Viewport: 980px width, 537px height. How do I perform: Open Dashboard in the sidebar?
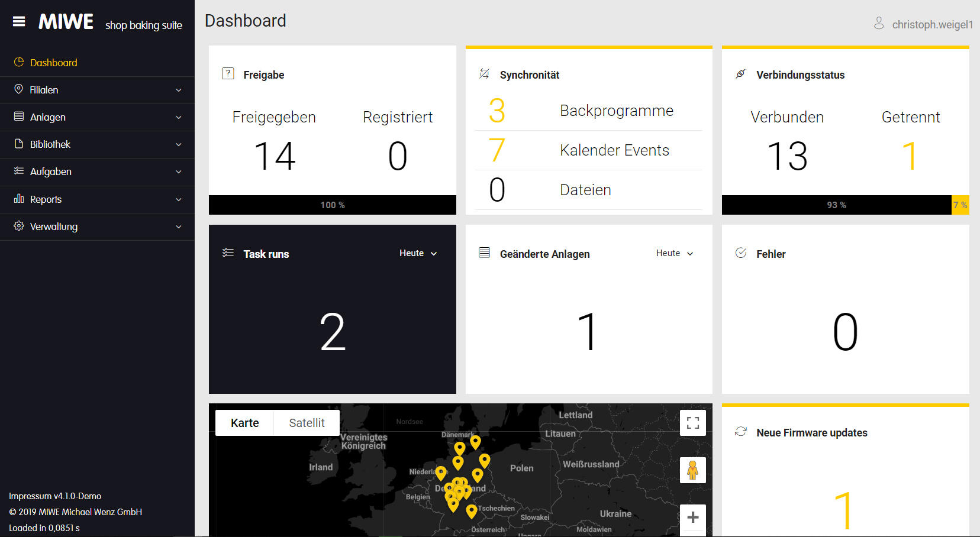(53, 63)
